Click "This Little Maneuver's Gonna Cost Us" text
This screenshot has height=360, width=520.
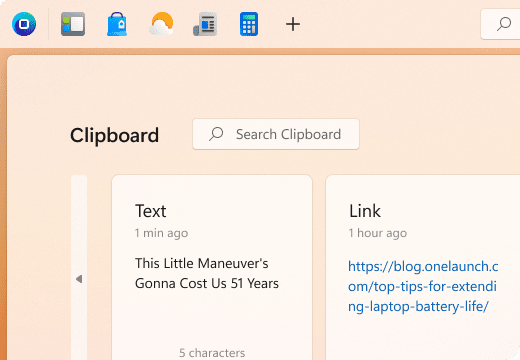[207, 273]
